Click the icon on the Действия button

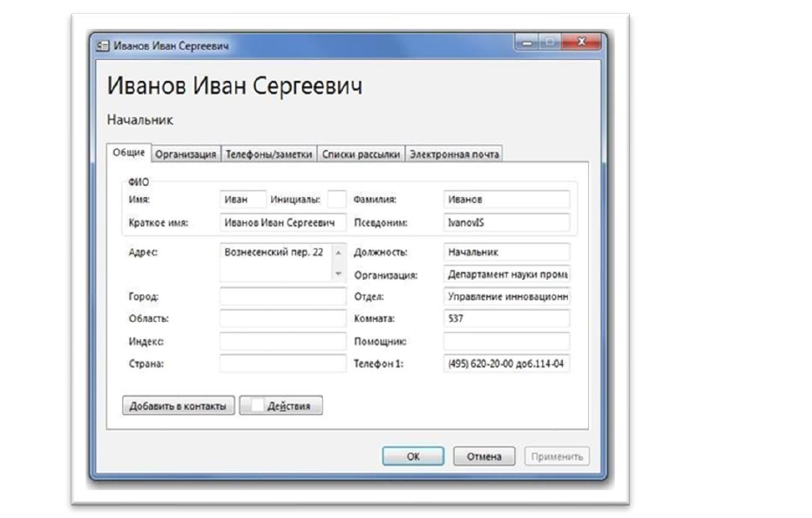point(255,406)
